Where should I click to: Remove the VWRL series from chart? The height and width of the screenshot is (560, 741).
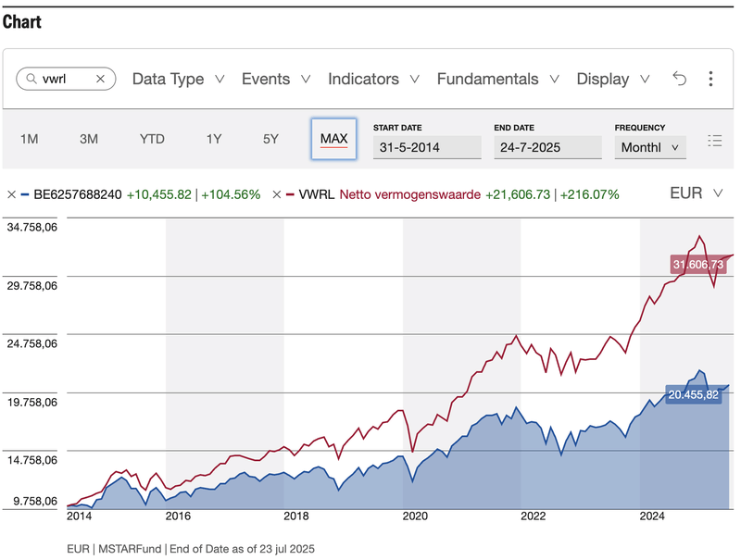(277, 194)
